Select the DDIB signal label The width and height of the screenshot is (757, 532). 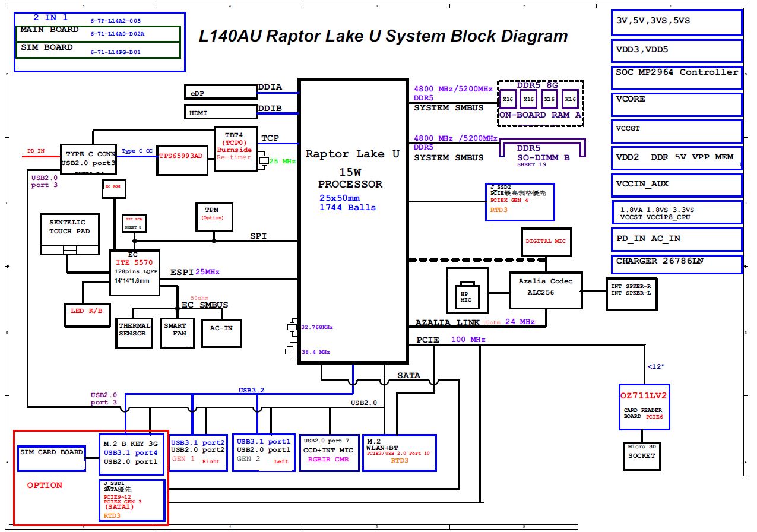coord(270,109)
